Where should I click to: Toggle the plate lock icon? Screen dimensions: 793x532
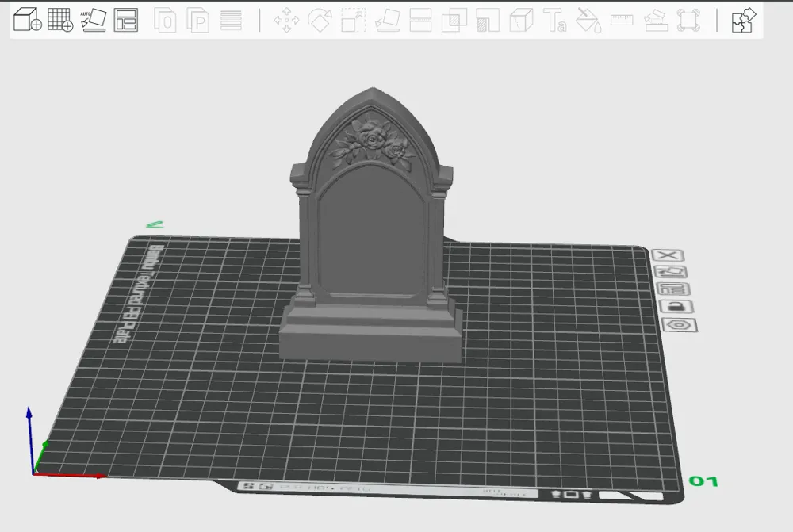pos(676,307)
